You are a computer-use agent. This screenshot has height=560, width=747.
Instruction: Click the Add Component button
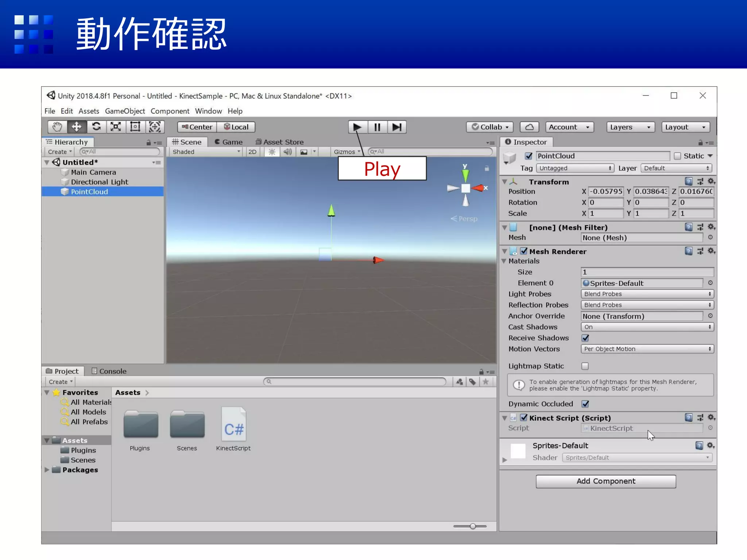(606, 481)
